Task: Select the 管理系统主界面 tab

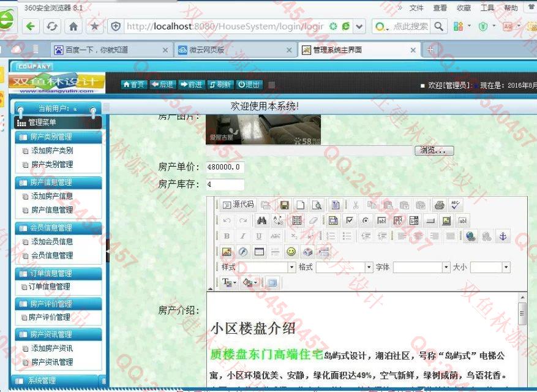Action: pyautogui.click(x=359, y=50)
